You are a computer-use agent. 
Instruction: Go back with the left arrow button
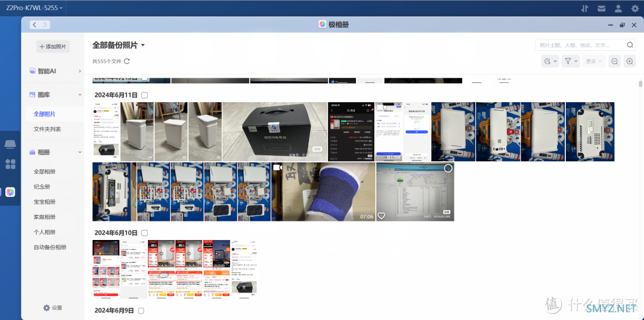35,24
